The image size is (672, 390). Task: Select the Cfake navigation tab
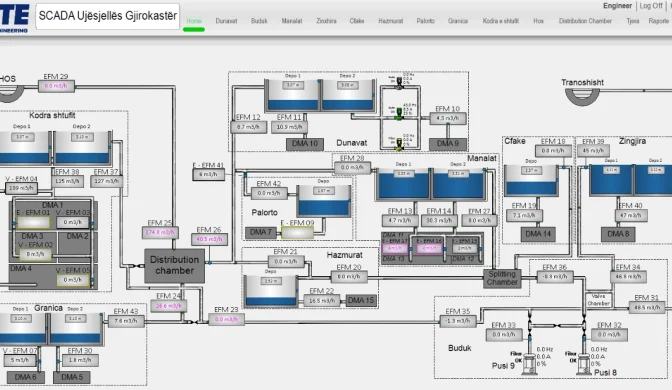pyautogui.click(x=357, y=21)
